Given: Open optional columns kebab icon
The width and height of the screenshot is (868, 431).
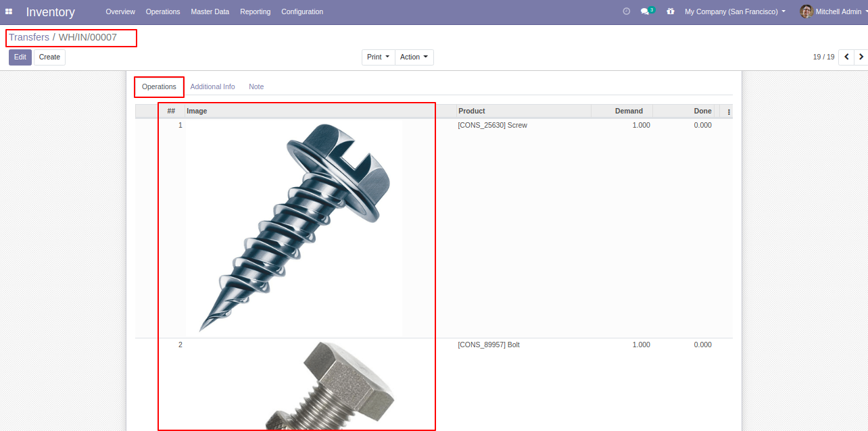Looking at the screenshot, I should point(729,111).
